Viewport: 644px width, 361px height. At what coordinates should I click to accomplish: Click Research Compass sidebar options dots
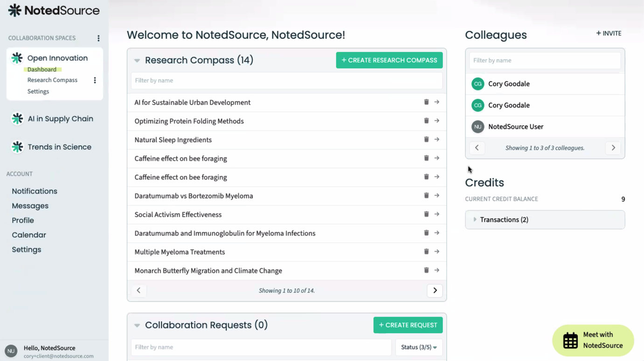tap(95, 80)
